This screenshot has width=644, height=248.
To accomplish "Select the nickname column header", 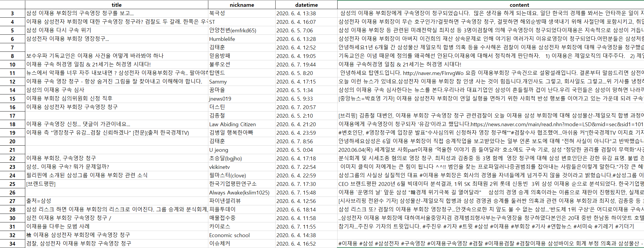I will (x=242, y=5).
